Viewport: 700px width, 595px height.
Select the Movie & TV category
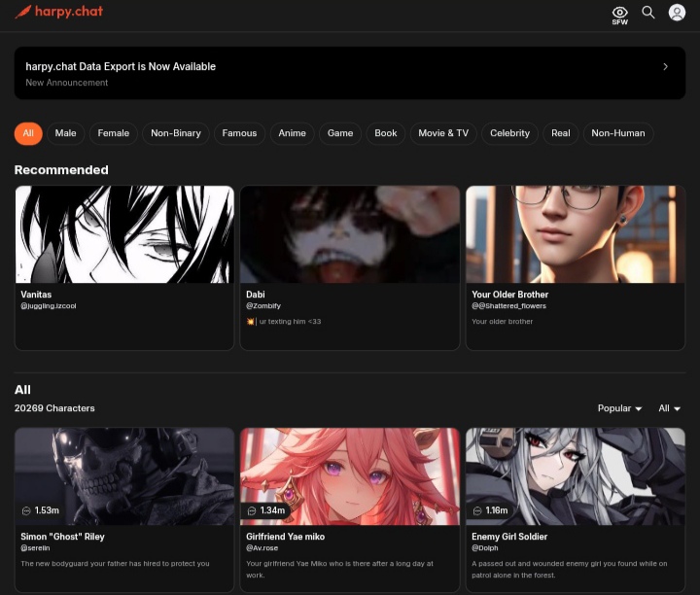pyautogui.click(x=443, y=133)
